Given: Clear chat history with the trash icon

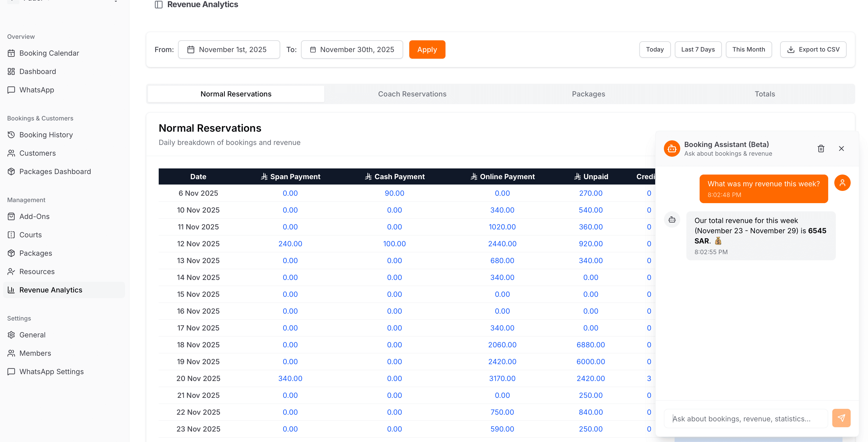Looking at the screenshot, I should click(821, 148).
